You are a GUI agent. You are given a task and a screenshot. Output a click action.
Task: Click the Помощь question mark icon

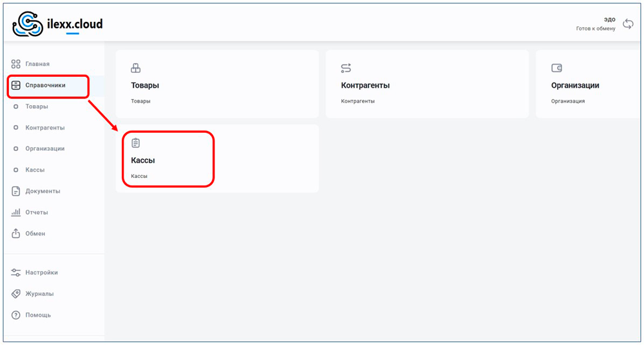(16, 315)
